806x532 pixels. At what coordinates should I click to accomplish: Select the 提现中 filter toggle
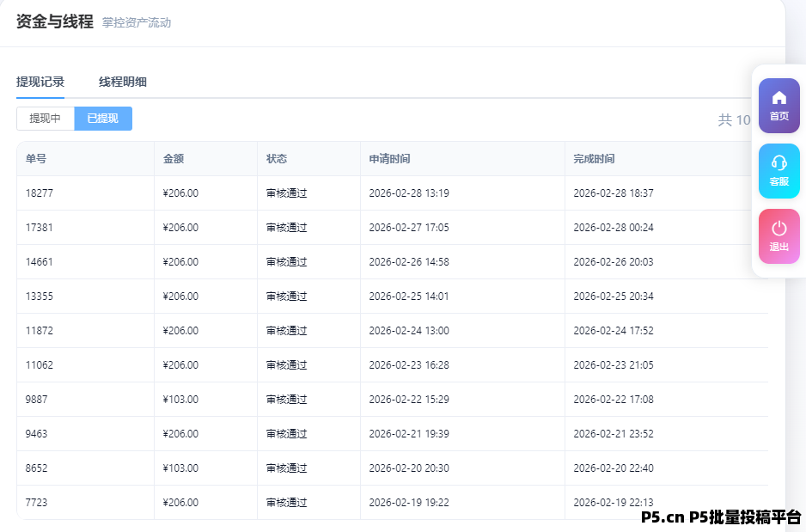(46, 119)
